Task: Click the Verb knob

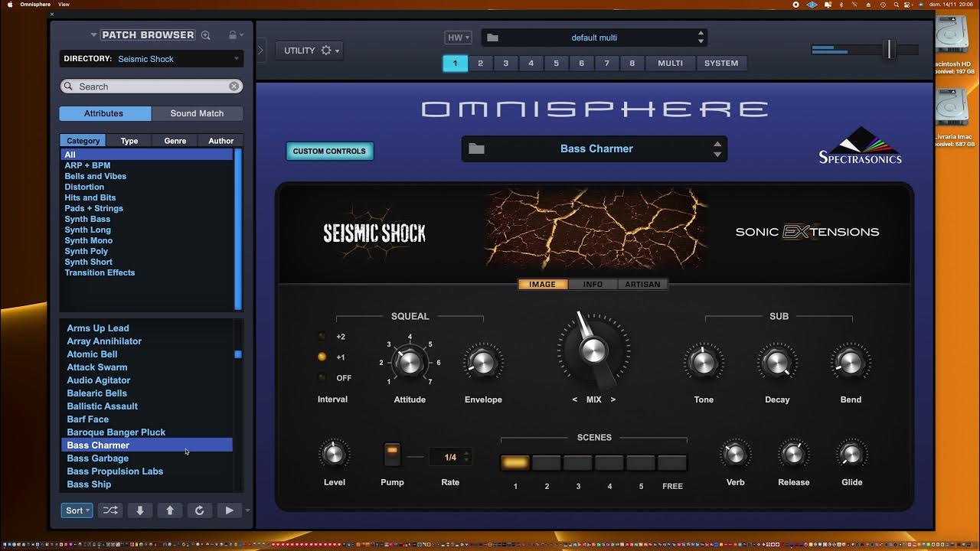Action: tap(735, 454)
